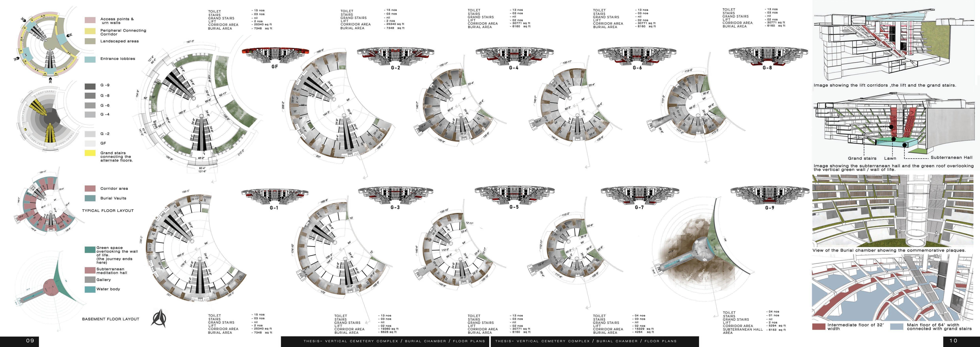Click the Peripheral Connecting Corridor yellow swatch

click(90, 31)
